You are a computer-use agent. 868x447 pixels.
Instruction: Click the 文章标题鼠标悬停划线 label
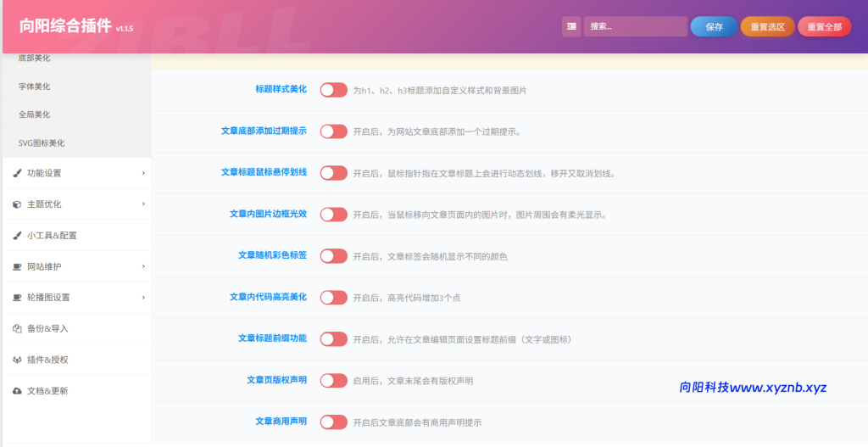[x=264, y=172]
